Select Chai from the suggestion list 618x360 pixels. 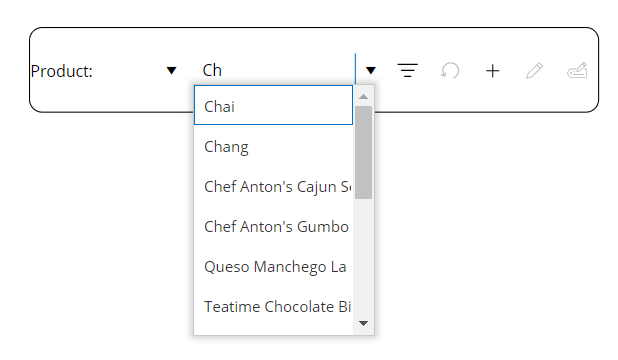pos(274,105)
